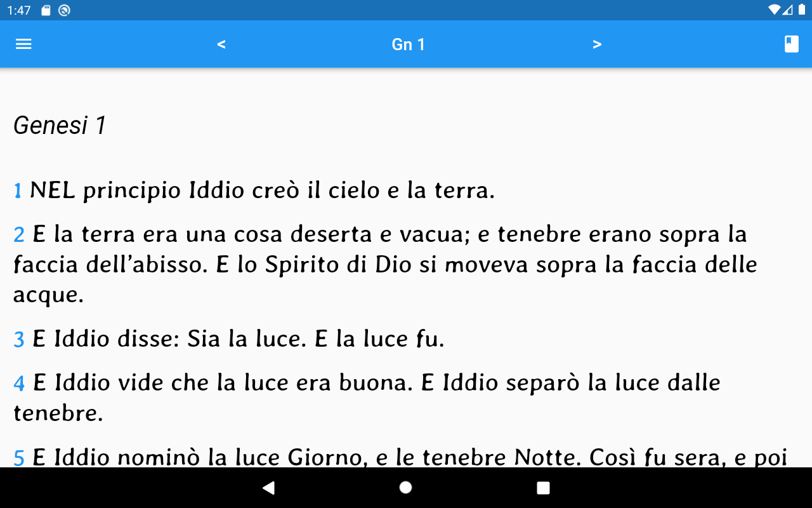The width and height of the screenshot is (812, 508).
Task: Select verse number 4
Action: [19, 384]
